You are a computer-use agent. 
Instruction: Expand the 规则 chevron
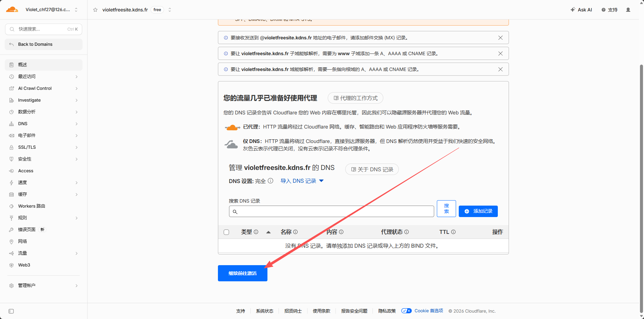pos(76,218)
